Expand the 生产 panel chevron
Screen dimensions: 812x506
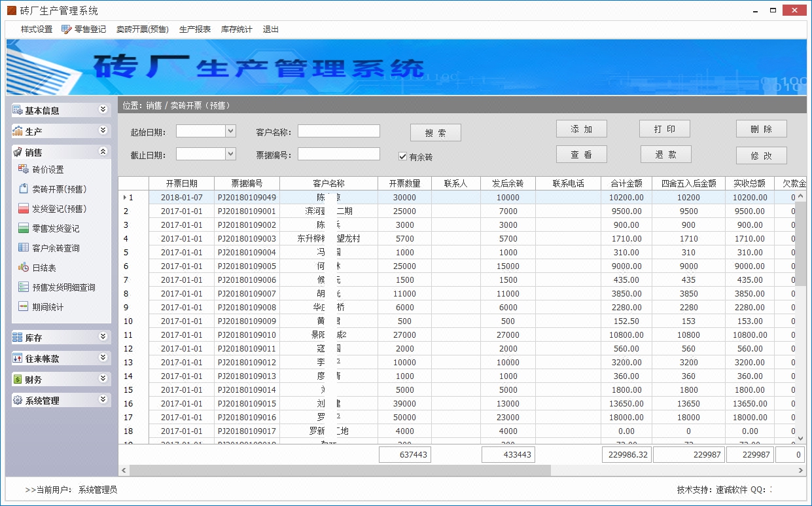coord(103,130)
